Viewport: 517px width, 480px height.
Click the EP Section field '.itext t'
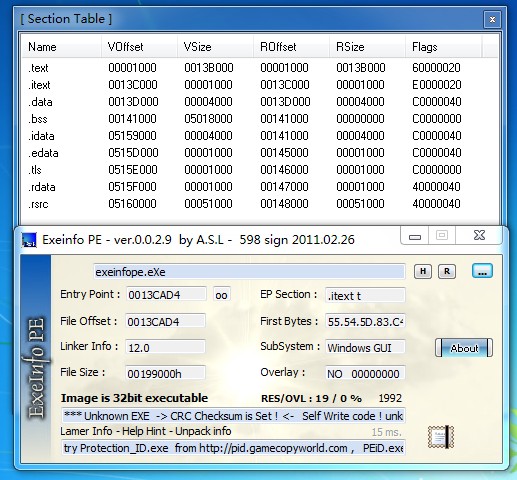click(365, 295)
